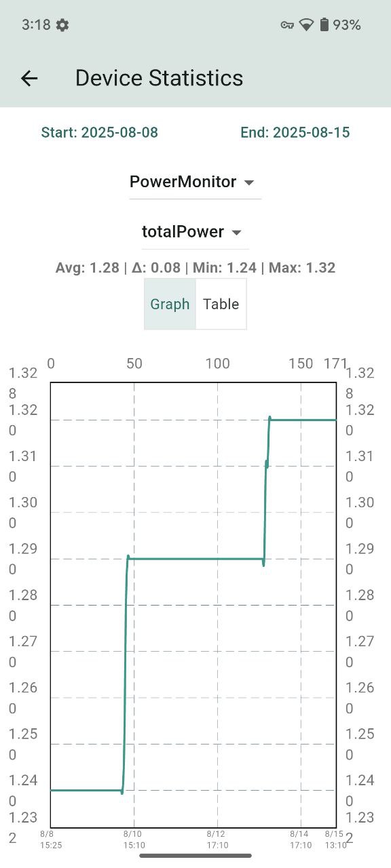This screenshot has height=868, width=391.
Task: Change the End date 2025-08-15
Action: coord(295,132)
